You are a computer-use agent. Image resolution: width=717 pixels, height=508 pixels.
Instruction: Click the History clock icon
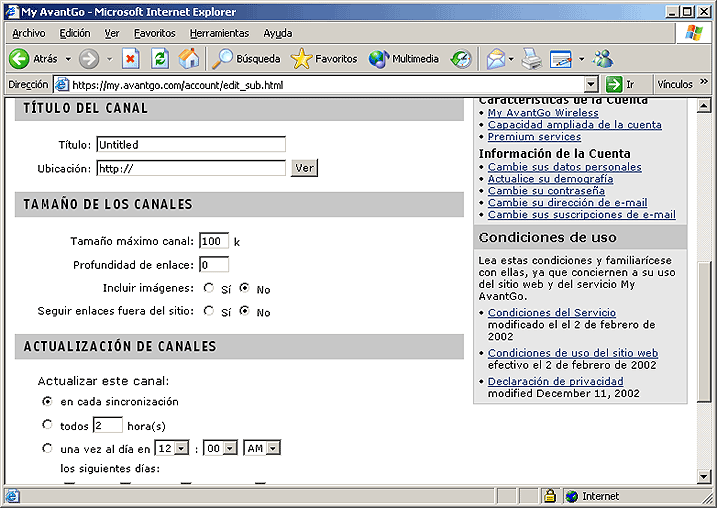pos(461,59)
